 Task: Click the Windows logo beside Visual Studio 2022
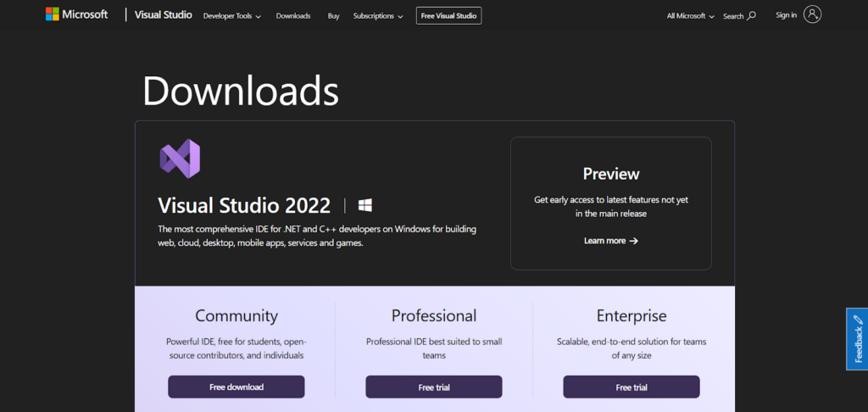pyautogui.click(x=364, y=205)
